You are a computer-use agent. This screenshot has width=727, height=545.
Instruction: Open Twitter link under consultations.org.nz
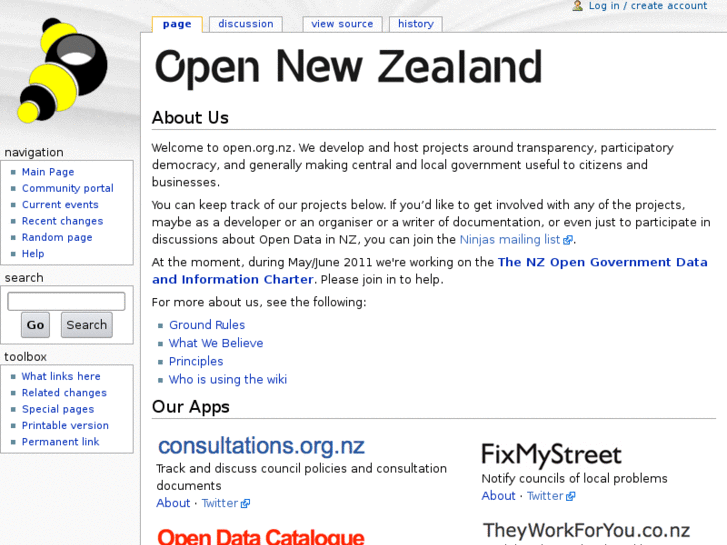click(x=220, y=503)
